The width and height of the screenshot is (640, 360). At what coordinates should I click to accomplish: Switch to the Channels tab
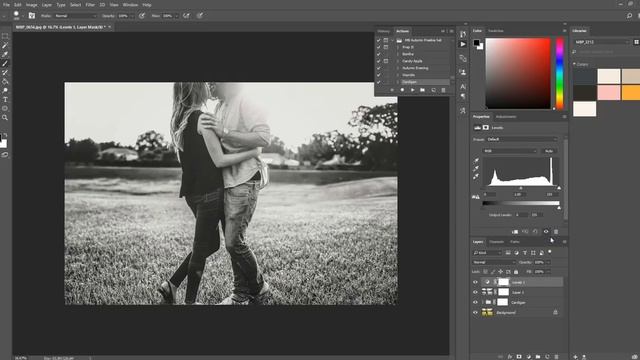[x=496, y=242]
